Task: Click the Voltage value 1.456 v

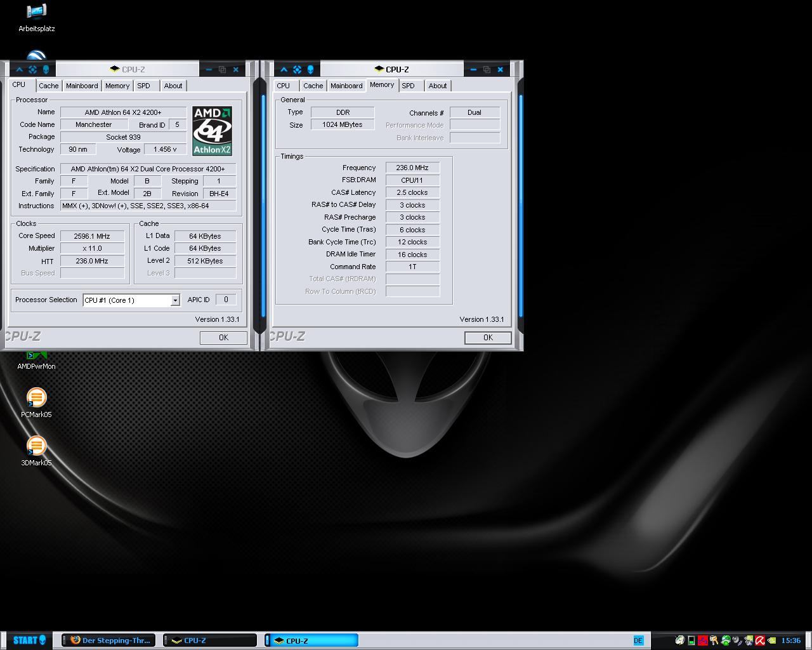Action: coord(165,149)
